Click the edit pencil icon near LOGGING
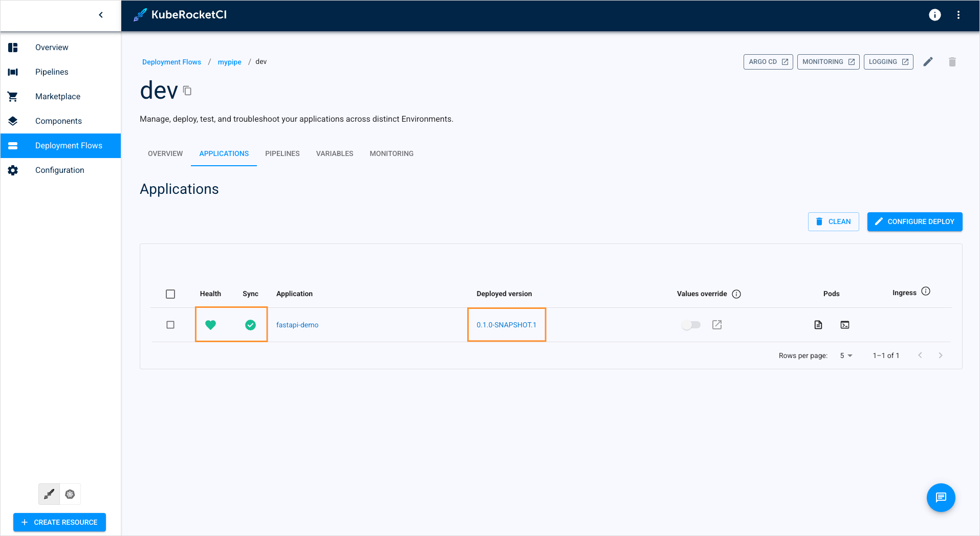The image size is (980, 536). pos(928,61)
